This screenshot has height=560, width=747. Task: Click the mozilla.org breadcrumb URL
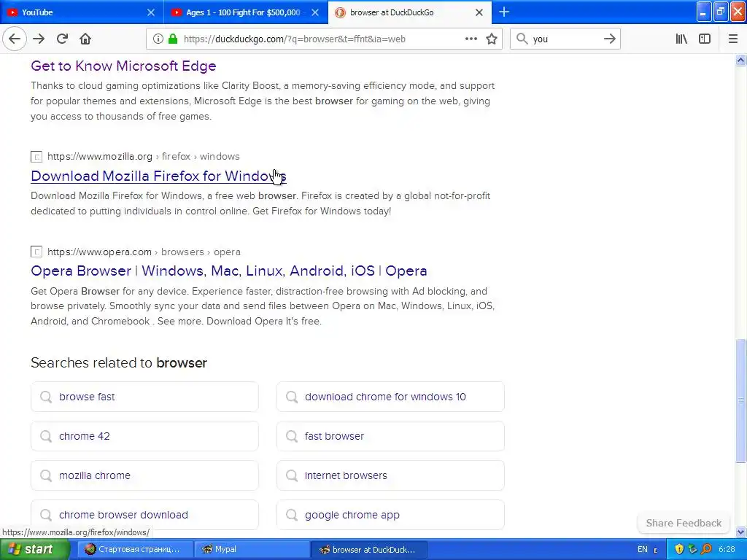tap(144, 156)
